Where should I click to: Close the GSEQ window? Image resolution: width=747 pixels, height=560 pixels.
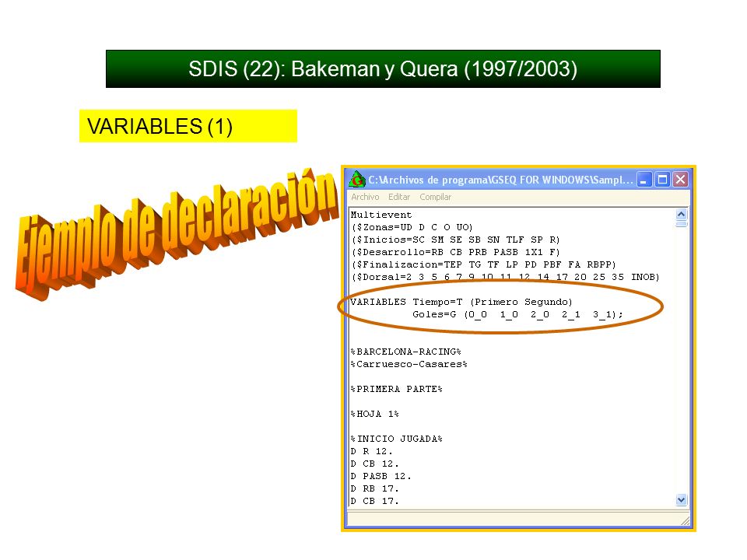680,180
